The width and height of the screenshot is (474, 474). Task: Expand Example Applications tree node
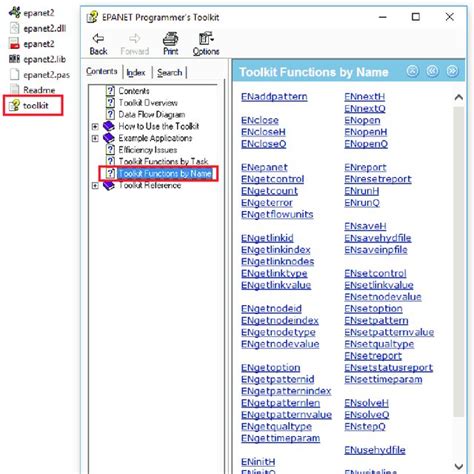coord(95,138)
